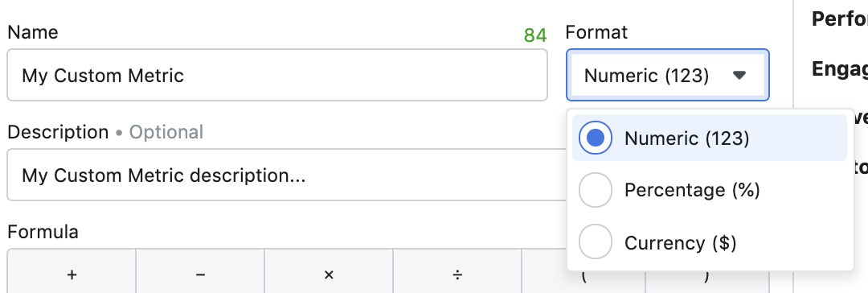The image size is (868, 293).
Task: Click the Format label above dropdown
Action: (596, 32)
